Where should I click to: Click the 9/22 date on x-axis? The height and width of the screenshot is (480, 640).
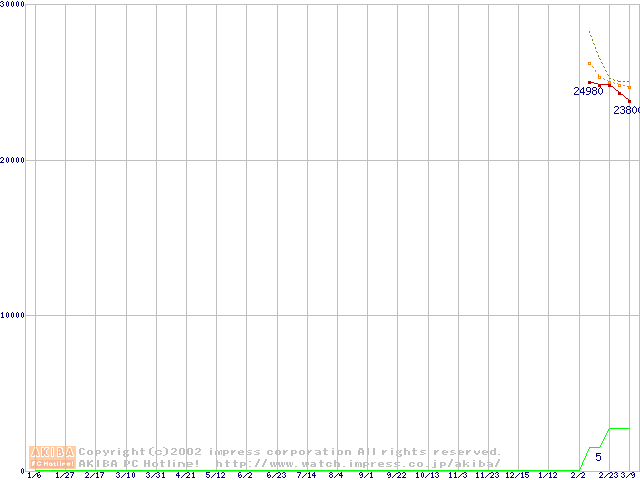(396, 475)
